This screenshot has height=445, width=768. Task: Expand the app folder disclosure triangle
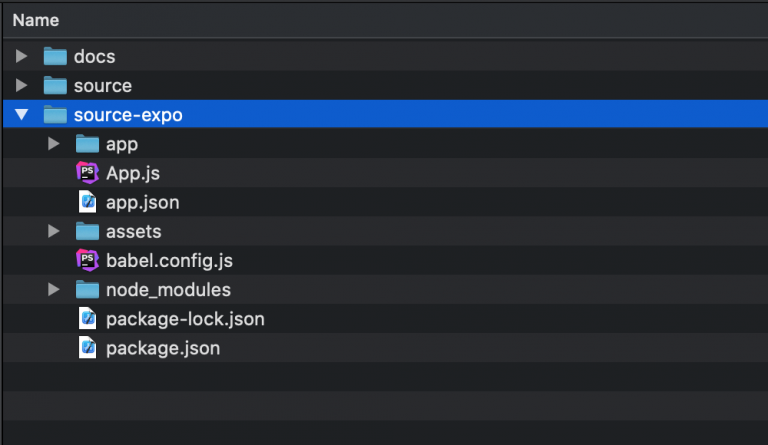[54, 144]
